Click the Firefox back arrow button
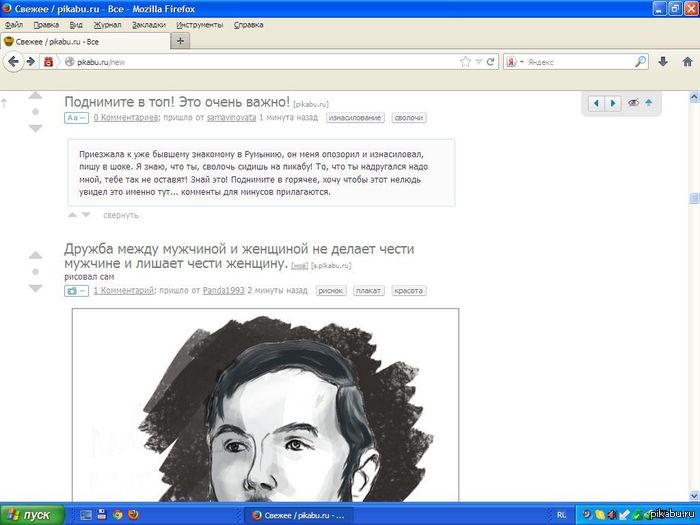The width and height of the screenshot is (700, 525). click(x=13, y=62)
